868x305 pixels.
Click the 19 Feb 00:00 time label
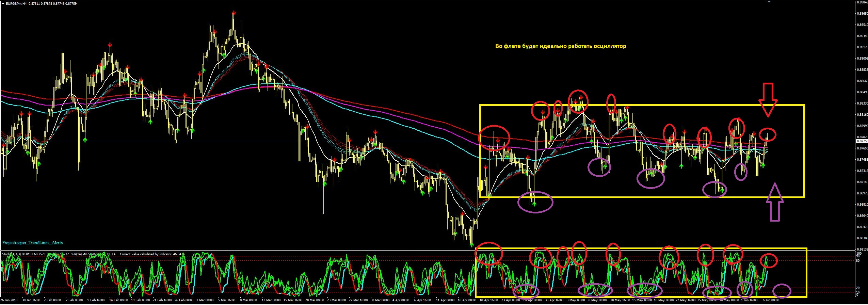[140, 300]
